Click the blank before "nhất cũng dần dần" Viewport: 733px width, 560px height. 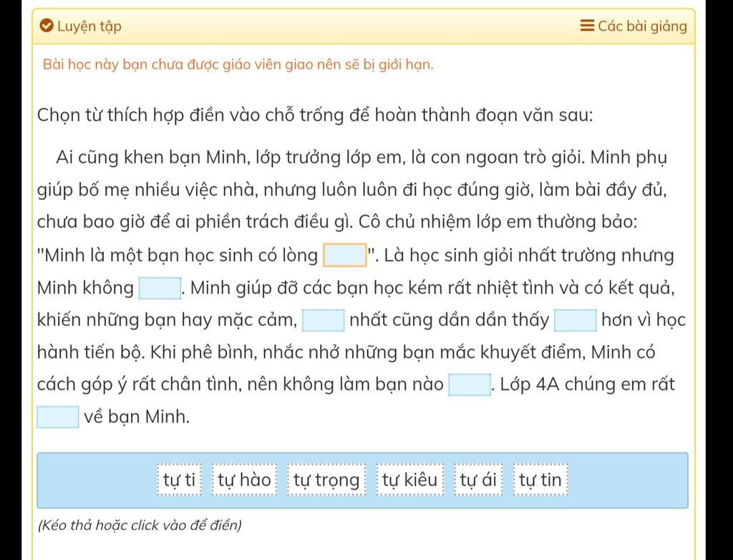click(324, 321)
